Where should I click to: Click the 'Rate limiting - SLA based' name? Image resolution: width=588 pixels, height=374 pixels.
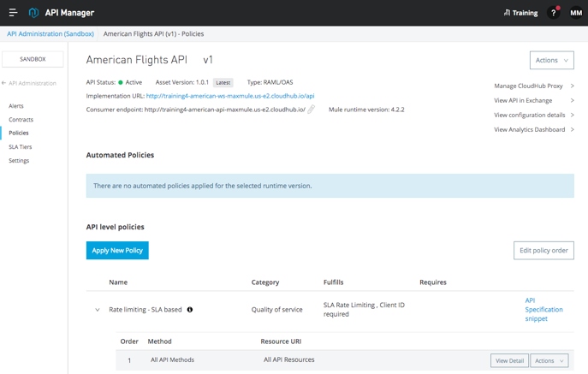(x=146, y=310)
